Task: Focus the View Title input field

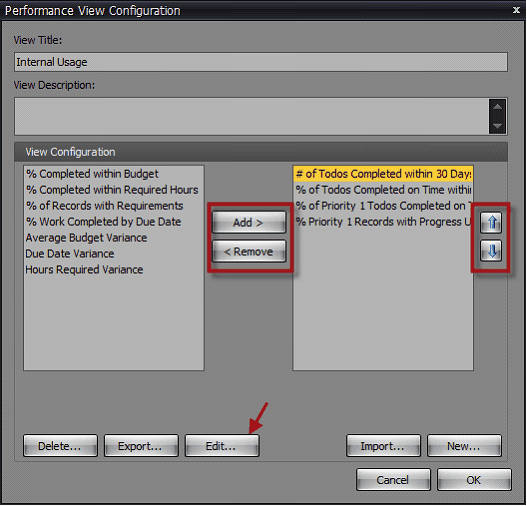Action: click(261, 62)
